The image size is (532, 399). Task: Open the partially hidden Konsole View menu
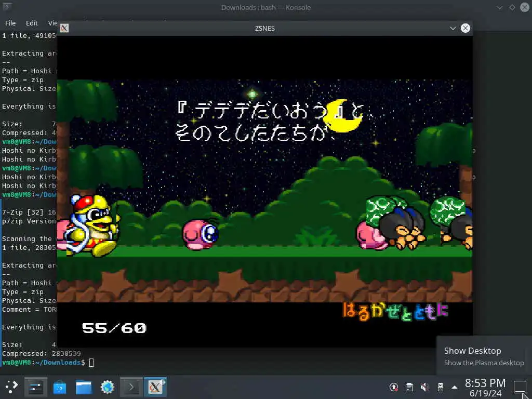coord(52,23)
